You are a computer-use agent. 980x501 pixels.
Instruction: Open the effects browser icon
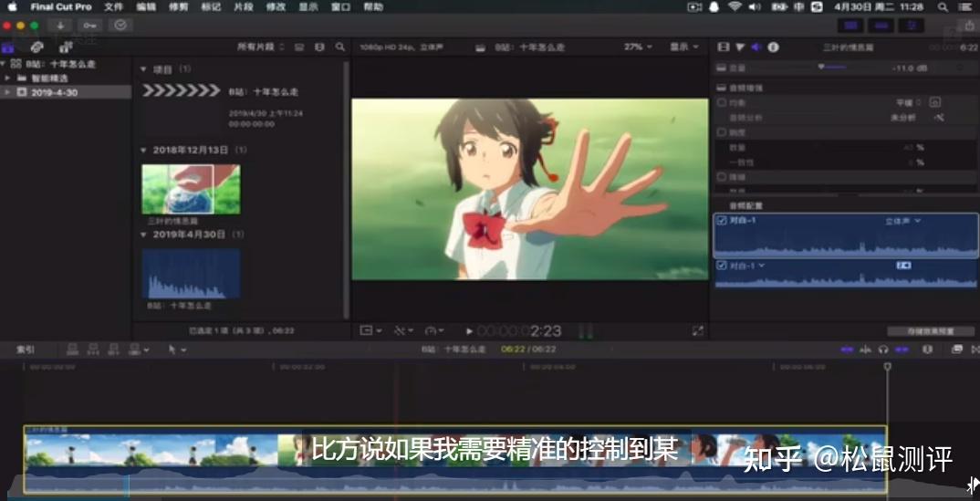(956, 350)
